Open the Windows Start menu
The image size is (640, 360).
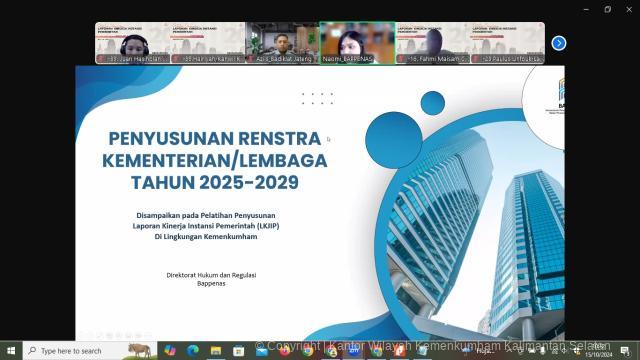click(11, 351)
